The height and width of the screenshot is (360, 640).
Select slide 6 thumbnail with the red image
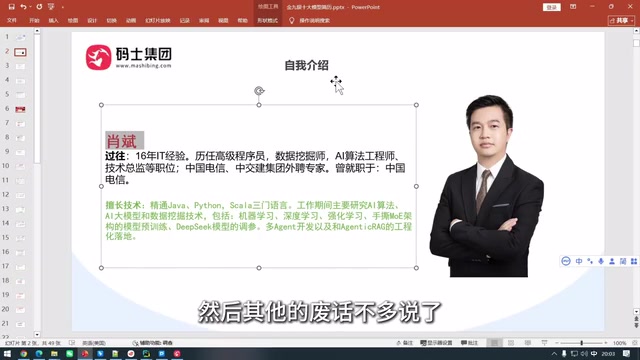(x=20, y=109)
